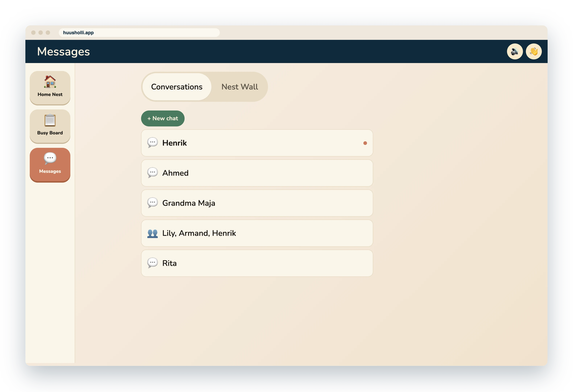Switch to the Conversations tab
573x392 pixels.
177,87
